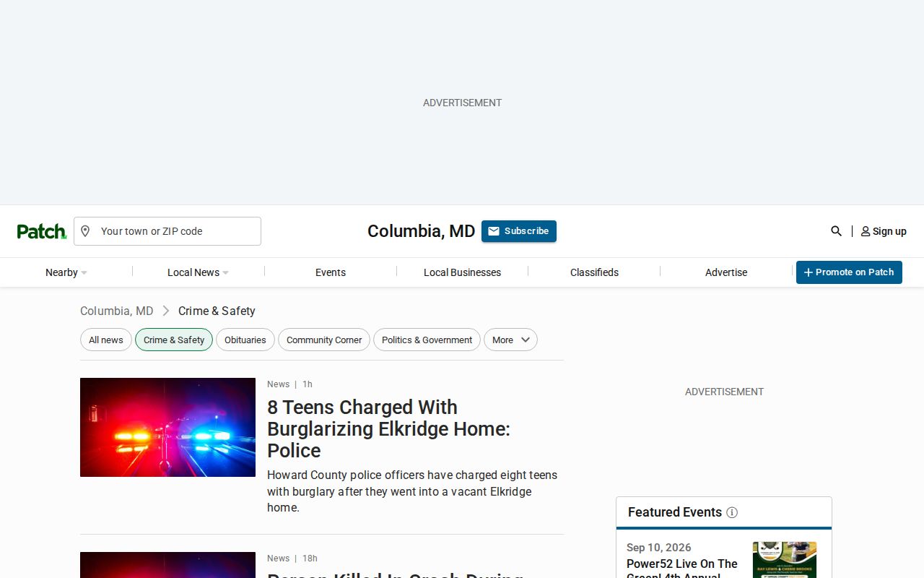Go to Events in the navigation
This screenshot has height=578, width=924.
(331, 272)
